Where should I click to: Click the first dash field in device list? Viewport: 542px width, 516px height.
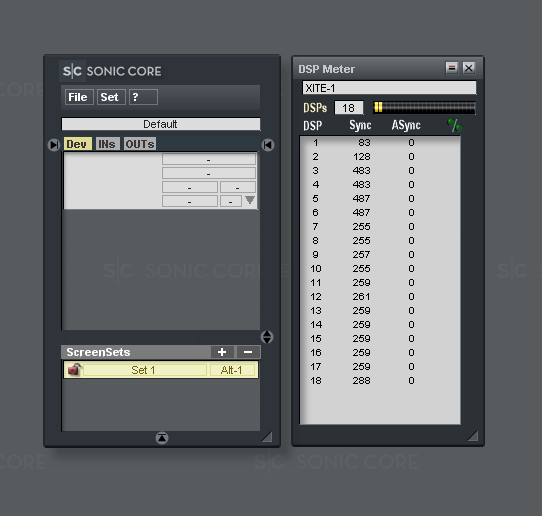tap(209, 159)
